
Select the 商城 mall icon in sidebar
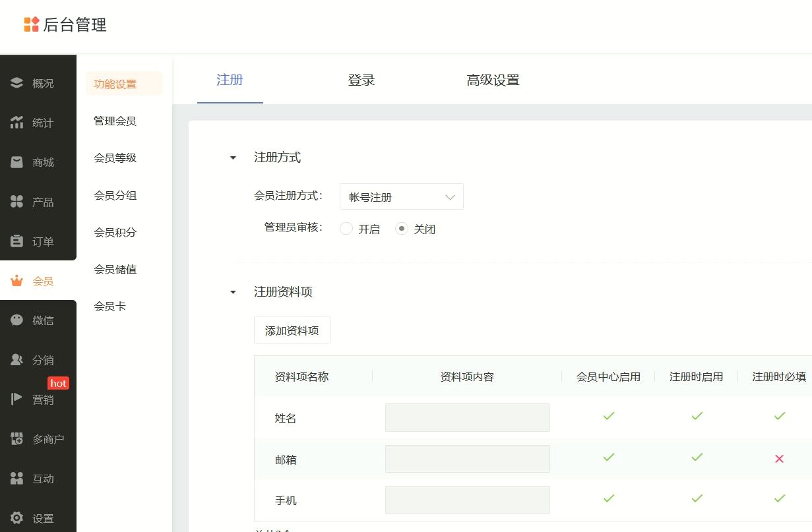coord(17,162)
